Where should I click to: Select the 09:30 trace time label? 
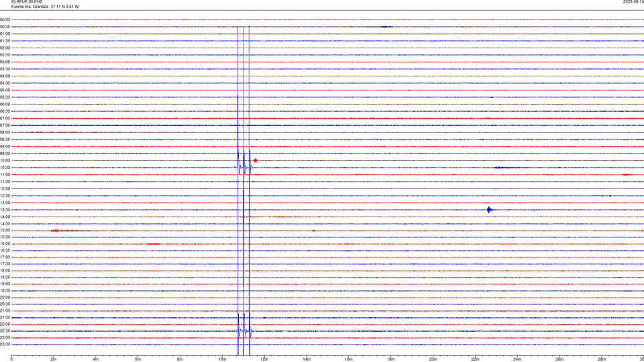[5, 154]
